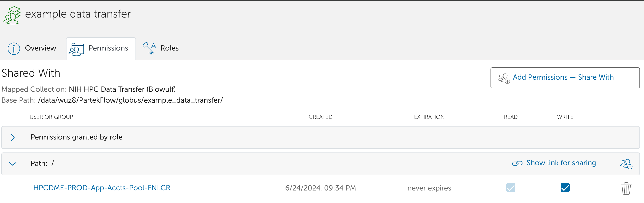Switch to the Overview tab
The image size is (644, 203).
(x=40, y=48)
